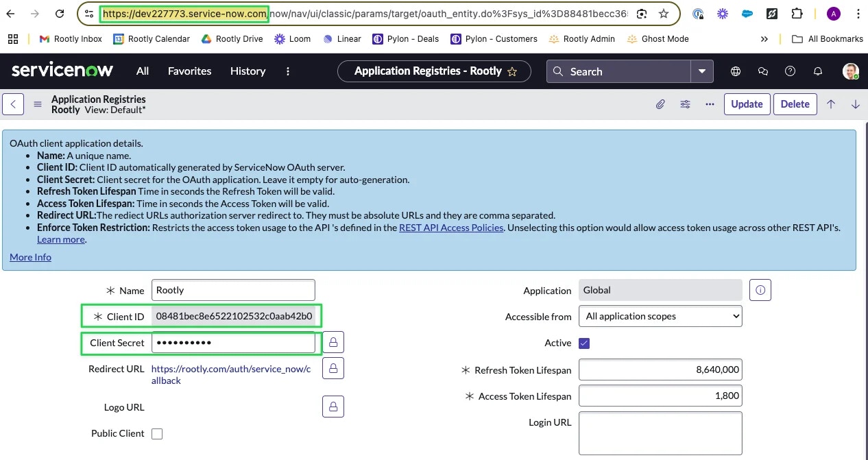The image size is (868, 460).
Task: Click the Update button
Action: pyautogui.click(x=747, y=104)
